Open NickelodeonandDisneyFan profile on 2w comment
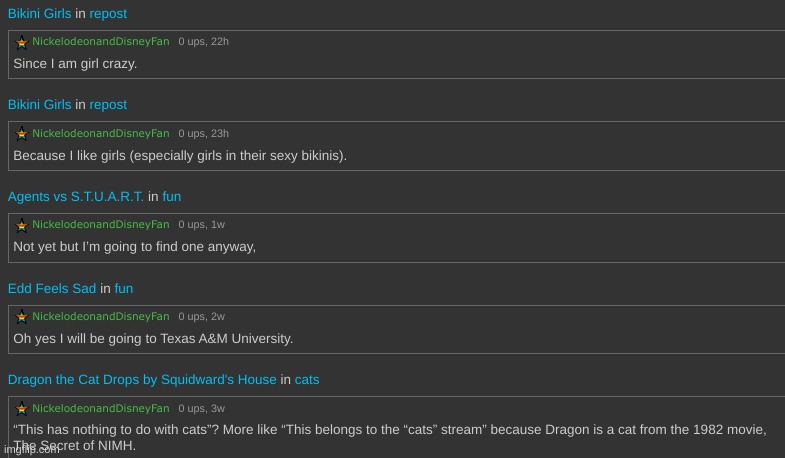The image size is (785, 458). pos(101,316)
